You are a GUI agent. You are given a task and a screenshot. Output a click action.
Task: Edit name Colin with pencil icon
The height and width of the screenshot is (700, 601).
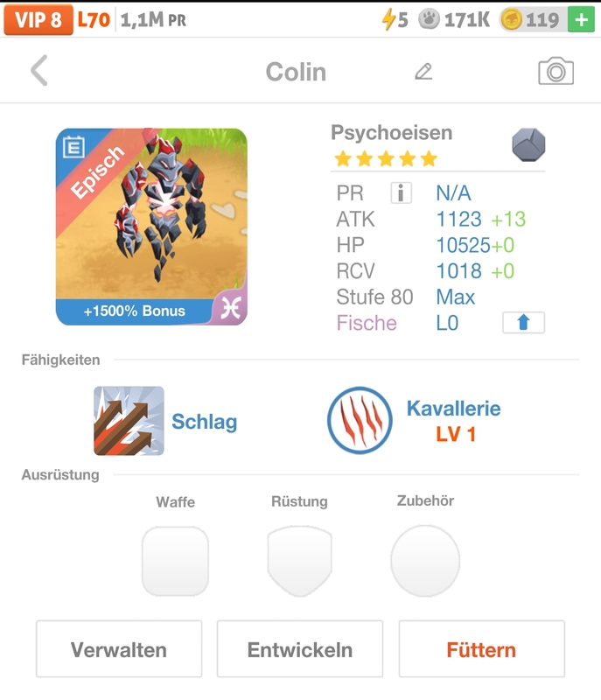click(423, 71)
